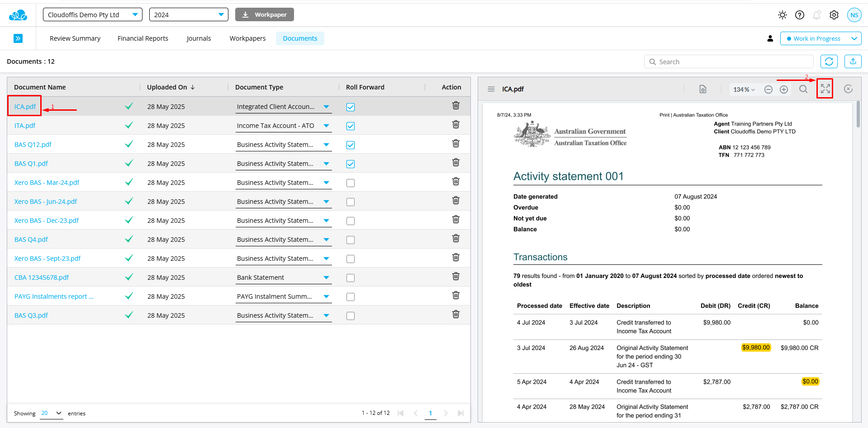
Task: Open the help question mark icon
Action: (x=800, y=15)
